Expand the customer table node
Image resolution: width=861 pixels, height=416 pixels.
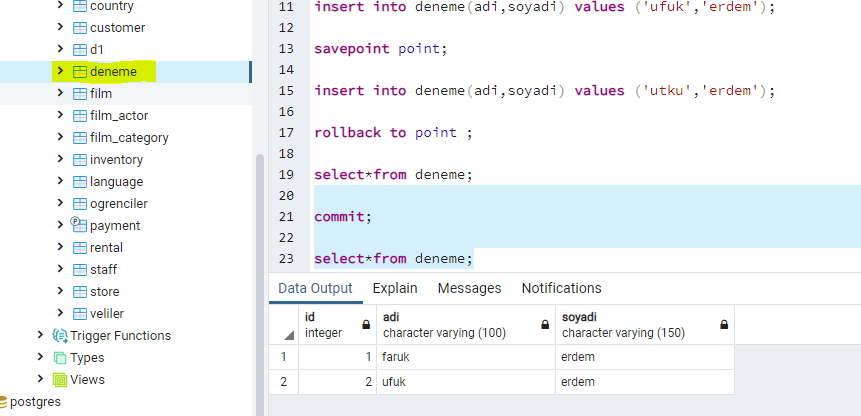(x=60, y=27)
